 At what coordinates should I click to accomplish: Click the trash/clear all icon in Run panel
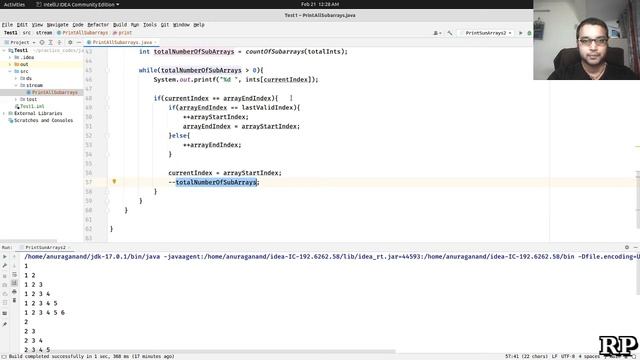click(14, 300)
